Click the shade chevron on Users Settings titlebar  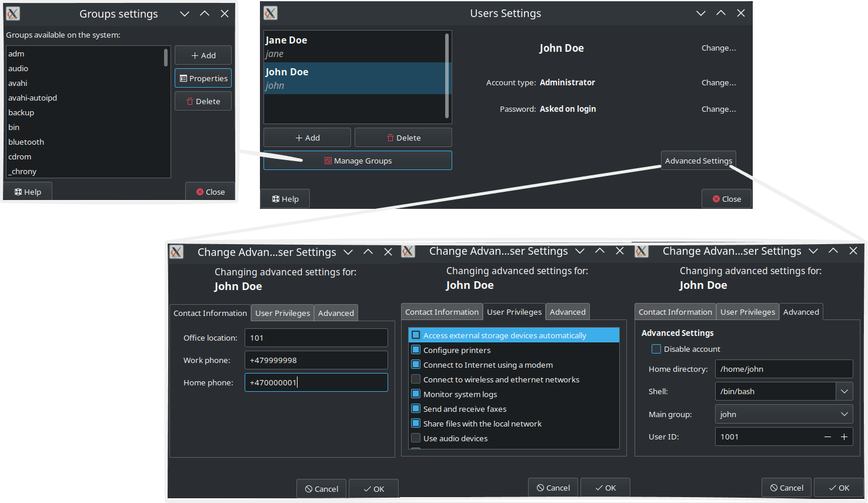pos(700,13)
